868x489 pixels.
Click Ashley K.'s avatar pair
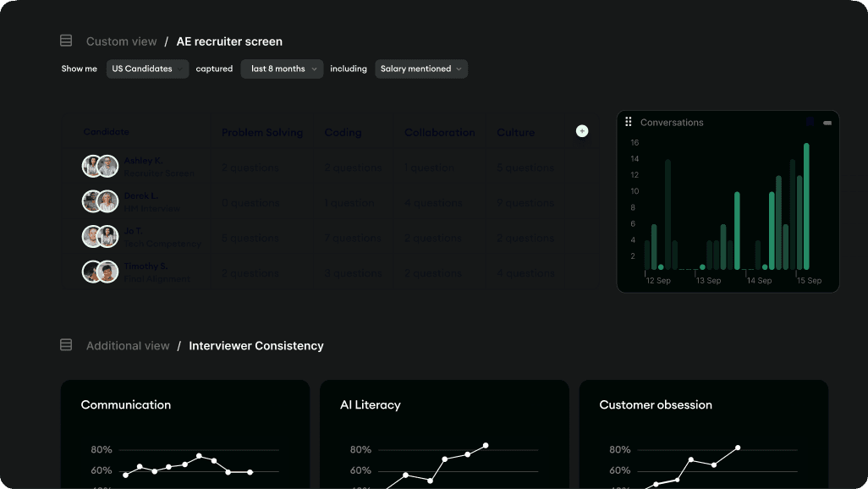[x=100, y=166]
